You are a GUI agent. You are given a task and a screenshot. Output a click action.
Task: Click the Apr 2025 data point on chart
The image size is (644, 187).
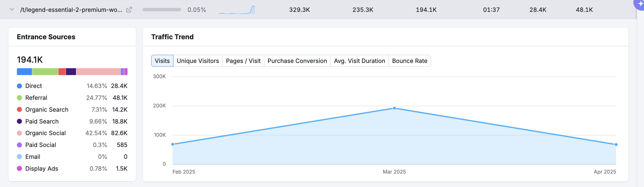click(616, 145)
